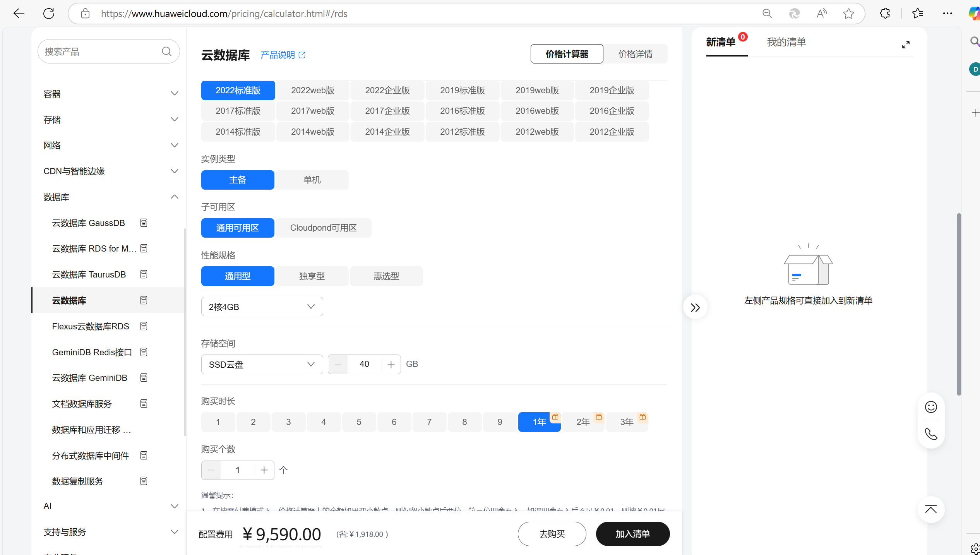The height and width of the screenshot is (555, 980).
Task: Click the browser refresh icon
Action: 49,14
